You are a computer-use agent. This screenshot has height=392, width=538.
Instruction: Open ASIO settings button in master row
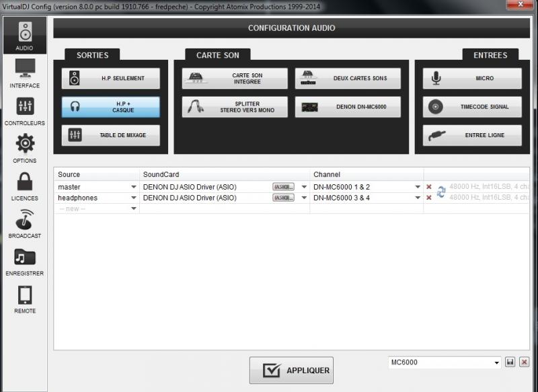click(x=283, y=187)
